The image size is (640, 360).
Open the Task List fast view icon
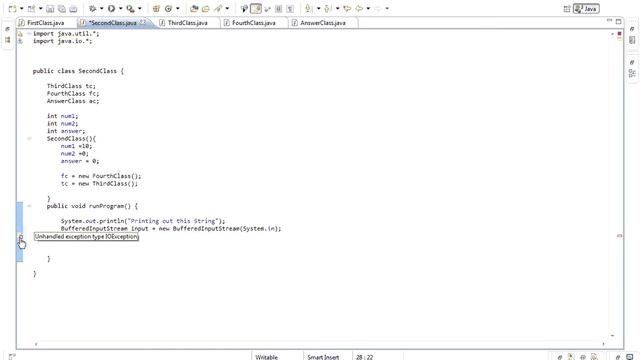(x=632, y=40)
